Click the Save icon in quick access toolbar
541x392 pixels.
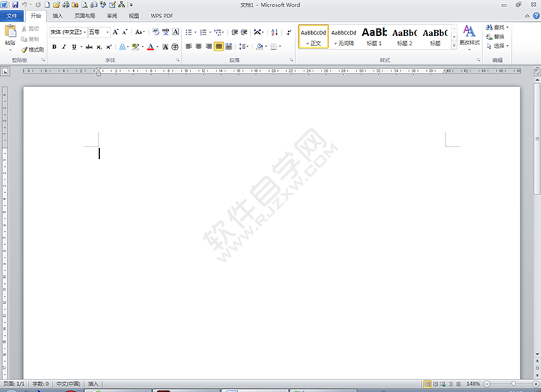(x=15, y=5)
